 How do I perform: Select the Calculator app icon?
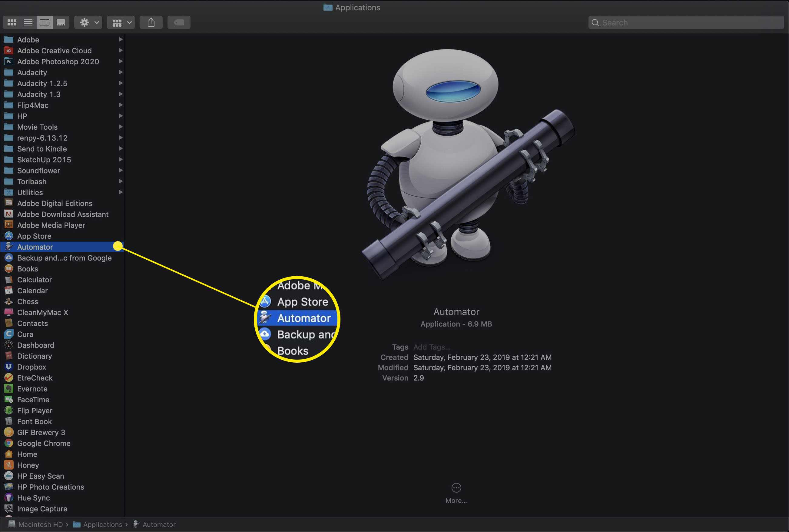tap(9, 280)
